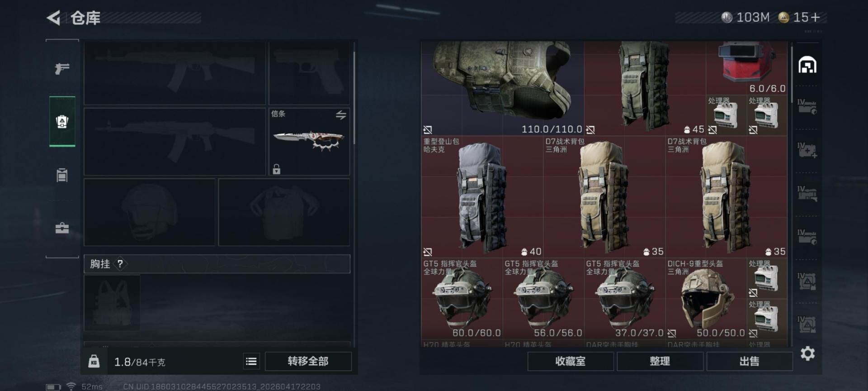The height and width of the screenshot is (391, 868).
Task: Toggle the lock on the 信条 knife slot
Action: click(x=276, y=169)
